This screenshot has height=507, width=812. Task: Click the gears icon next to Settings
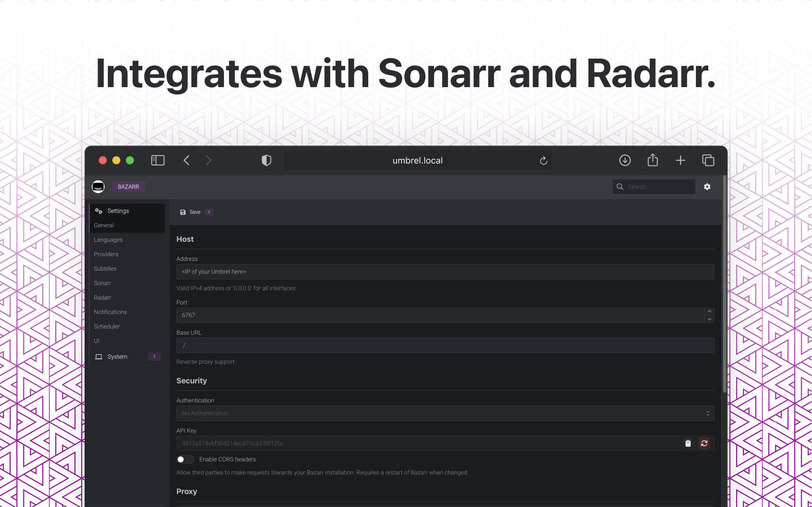click(98, 211)
